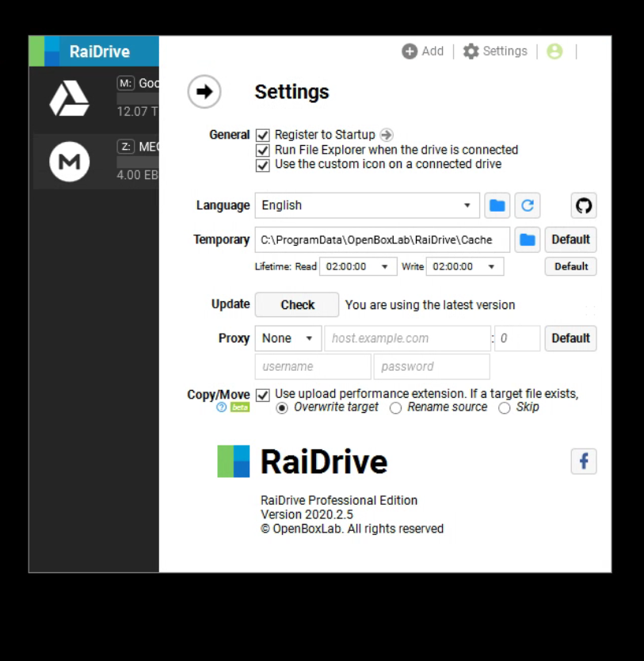
Task: Click the back arrow beside Settings title
Action: coord(204,92)
